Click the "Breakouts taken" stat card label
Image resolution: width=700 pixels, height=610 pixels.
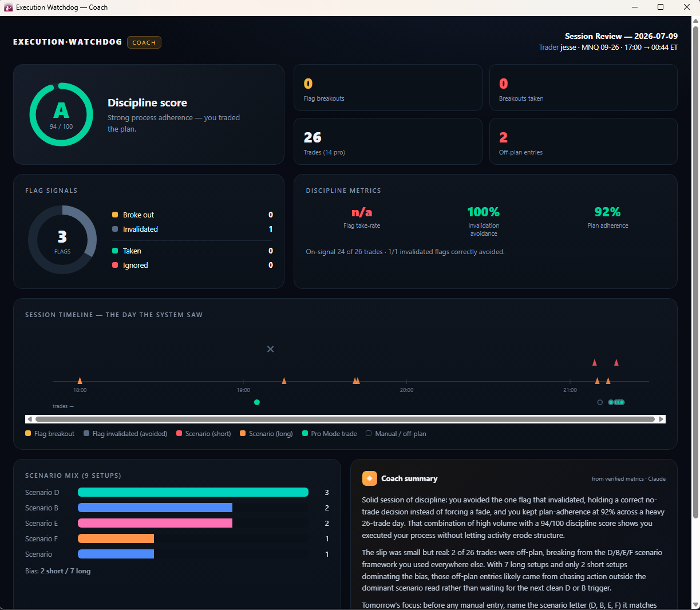point(521,98)
